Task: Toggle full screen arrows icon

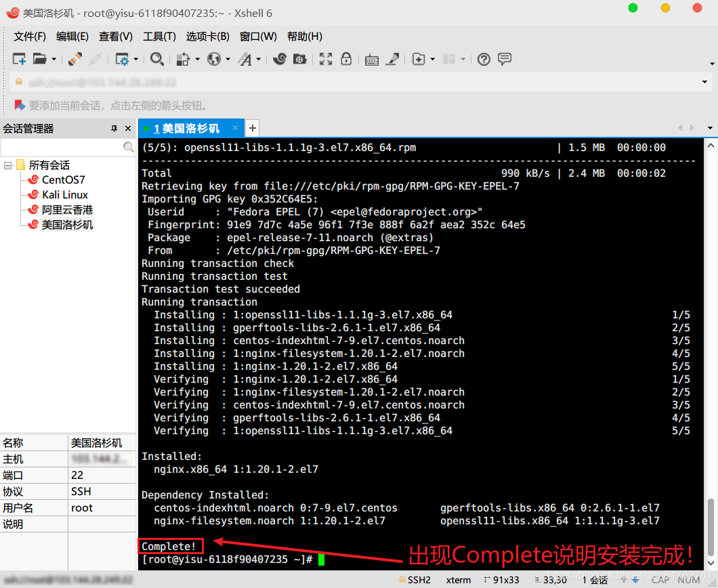Action: coord(326,59)
